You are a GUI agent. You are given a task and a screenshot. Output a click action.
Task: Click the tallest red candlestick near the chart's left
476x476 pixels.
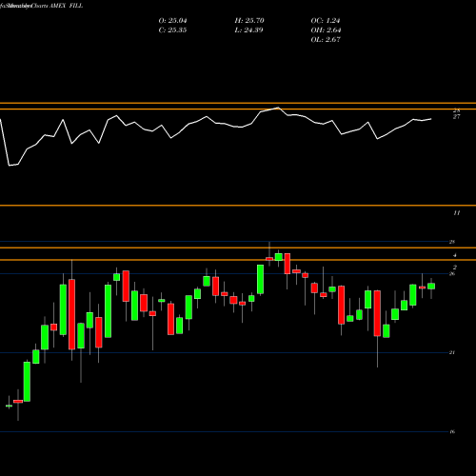[x=71, y=314]
